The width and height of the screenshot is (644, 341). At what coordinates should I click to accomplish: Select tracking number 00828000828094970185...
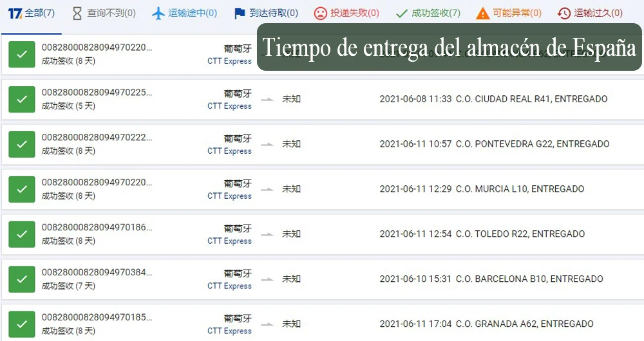click(x=97, y=317)
